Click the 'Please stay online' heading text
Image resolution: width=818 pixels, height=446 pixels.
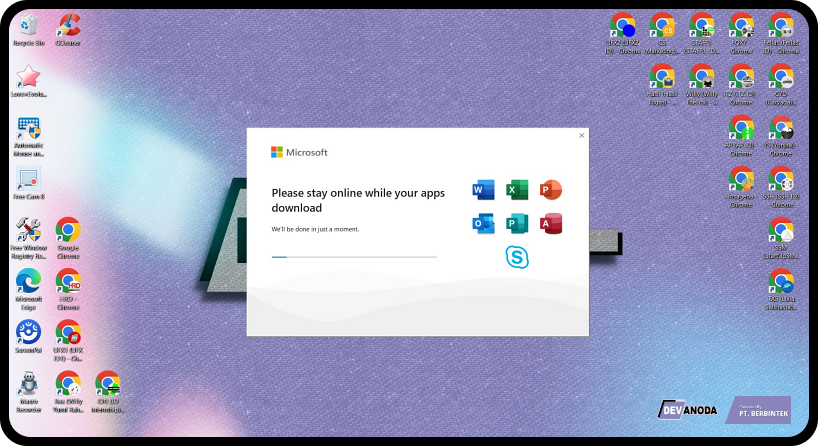click(x=358, y=200)
